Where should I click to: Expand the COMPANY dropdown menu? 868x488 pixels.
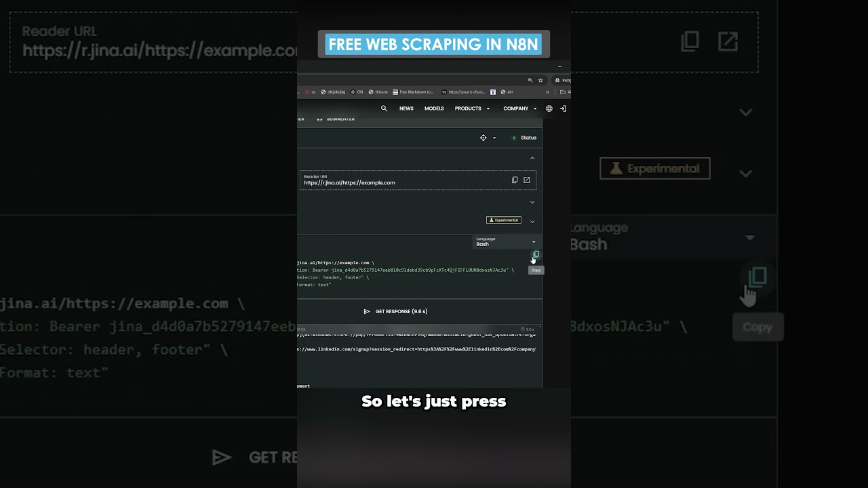pyautogui.click(x=520, y=108)
